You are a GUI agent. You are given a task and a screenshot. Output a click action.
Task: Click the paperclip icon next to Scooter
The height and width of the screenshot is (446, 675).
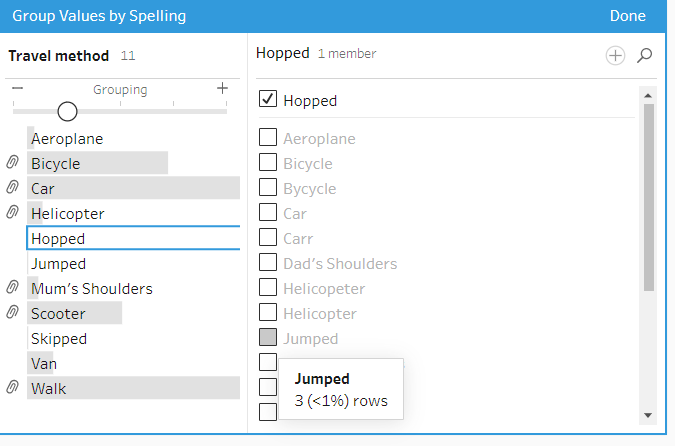pos(13,313)
